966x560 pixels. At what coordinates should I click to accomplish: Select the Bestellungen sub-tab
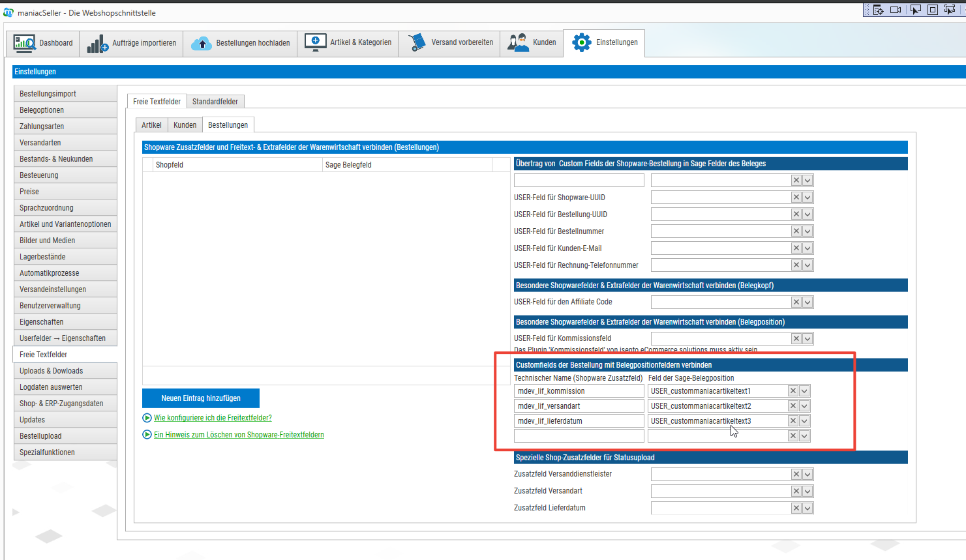[228, 125]
